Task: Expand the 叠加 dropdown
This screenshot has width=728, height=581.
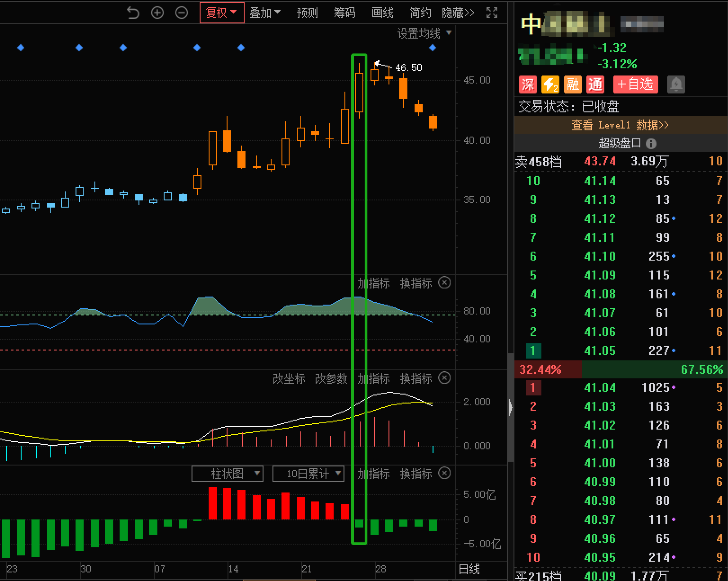Action: click(x=265, y=13)
